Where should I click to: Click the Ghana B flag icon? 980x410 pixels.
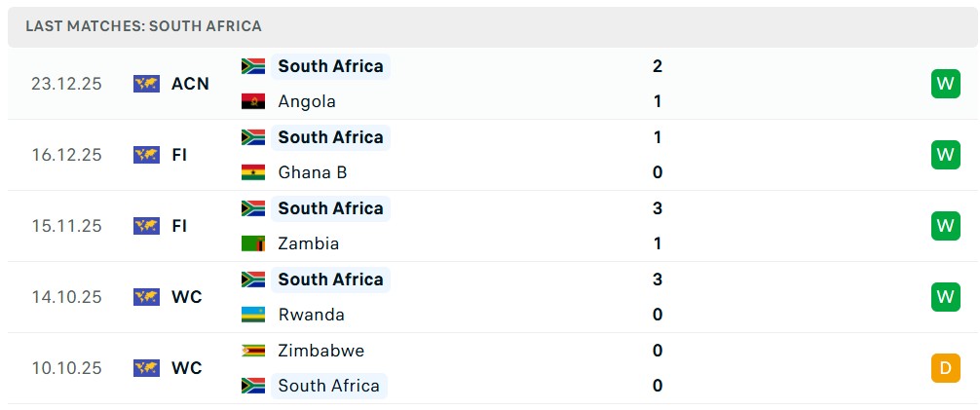coord(253,172)
